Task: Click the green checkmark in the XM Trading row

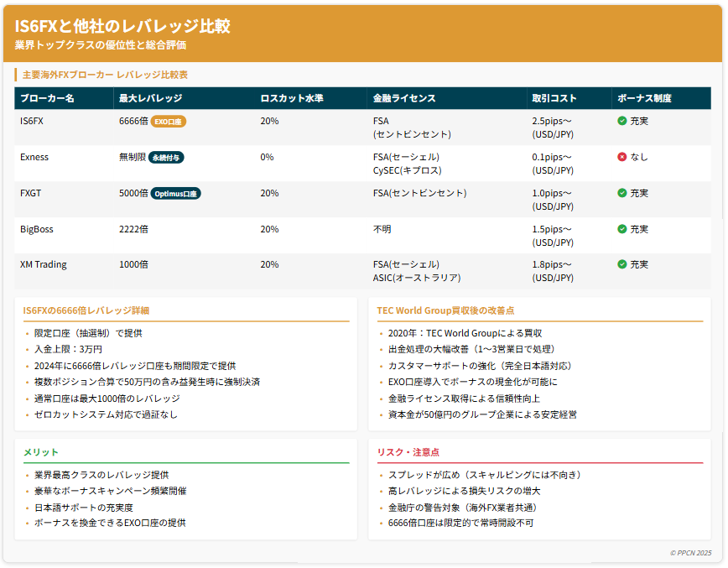Action: point(622,264)
